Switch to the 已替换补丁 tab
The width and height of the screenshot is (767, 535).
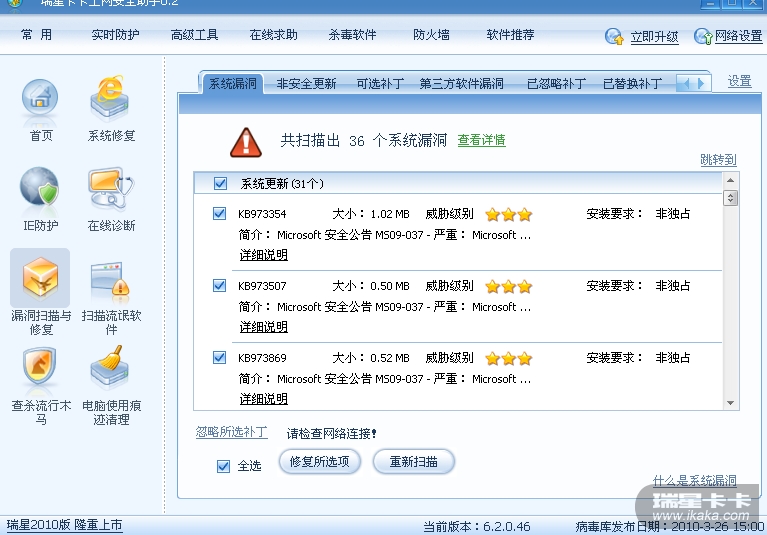tap(632, 84)
